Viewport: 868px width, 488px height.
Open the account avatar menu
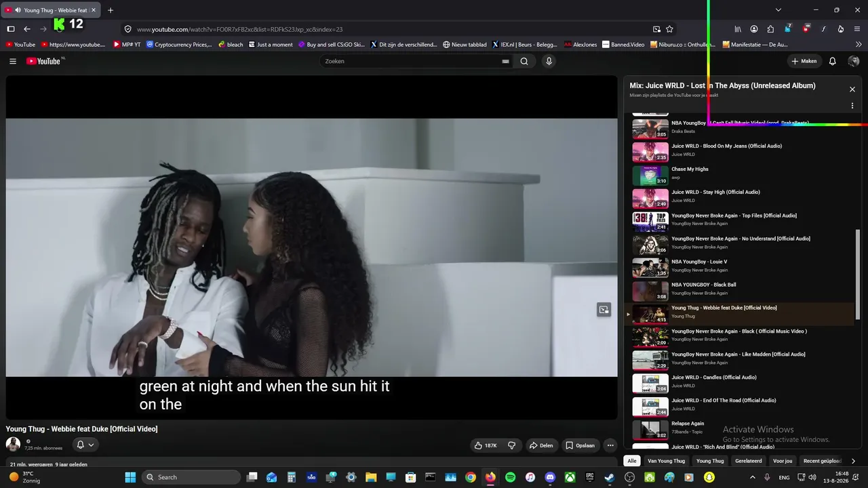(x=854, y=61)
